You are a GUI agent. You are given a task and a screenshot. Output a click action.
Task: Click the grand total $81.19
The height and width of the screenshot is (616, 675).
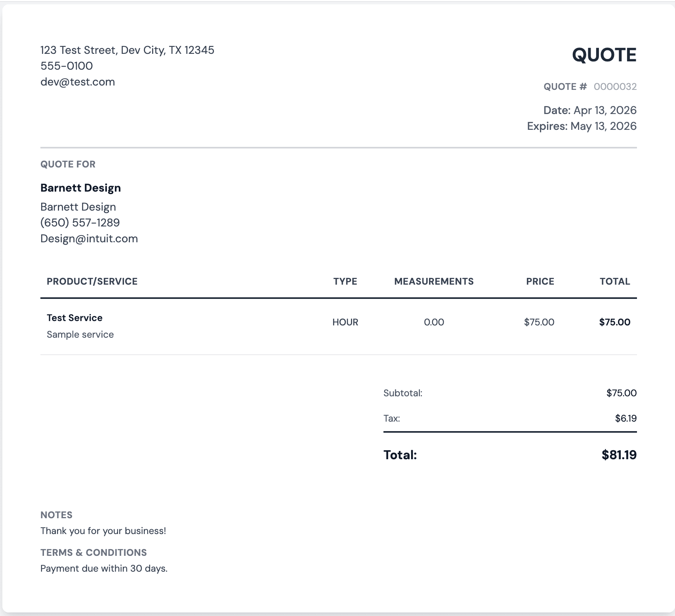click(619, 455)
